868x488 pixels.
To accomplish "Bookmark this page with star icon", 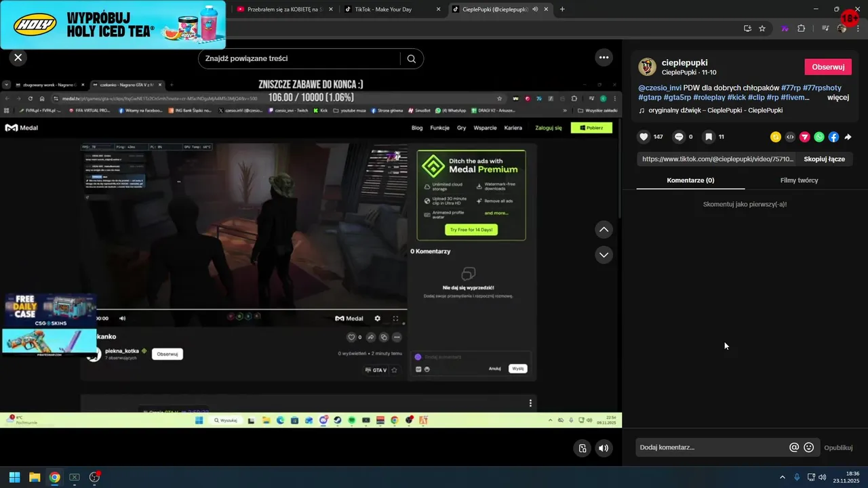I will coord(762,28).
